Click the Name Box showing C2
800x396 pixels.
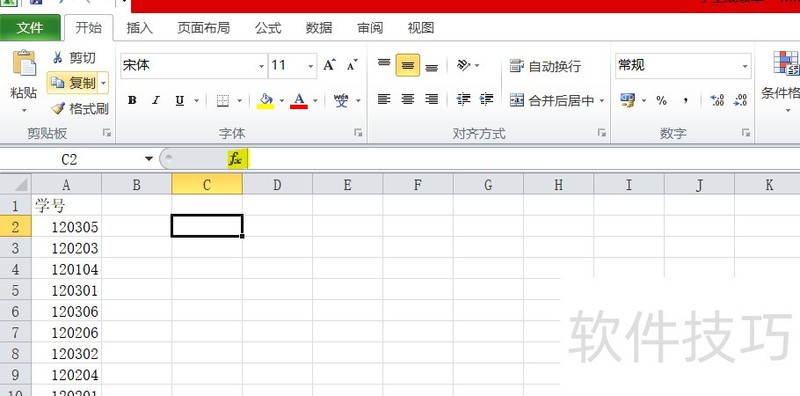click(x=70, y=159)
